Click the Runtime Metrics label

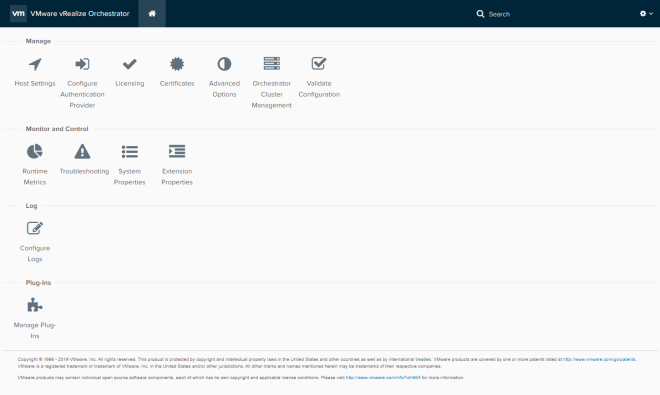(35, 177)
